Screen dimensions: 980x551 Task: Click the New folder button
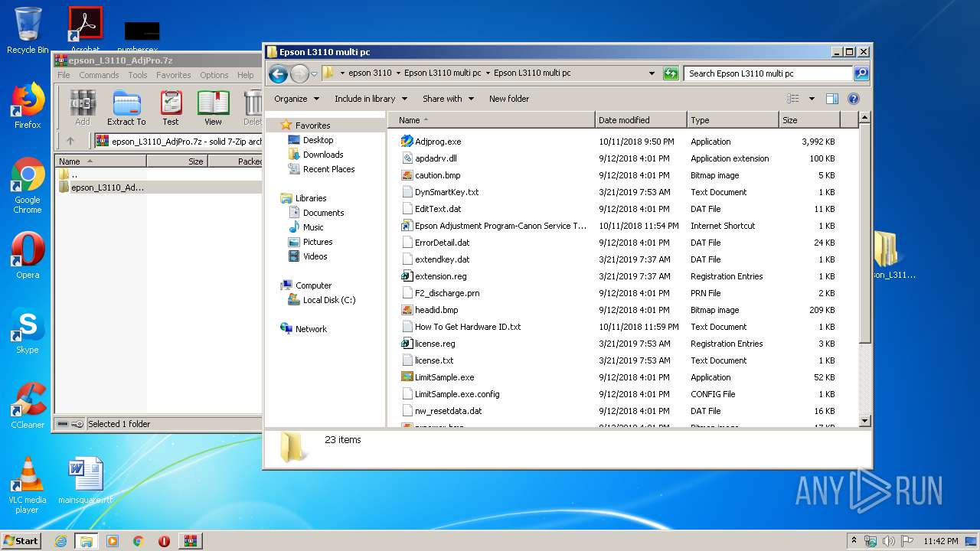(509, 99)
